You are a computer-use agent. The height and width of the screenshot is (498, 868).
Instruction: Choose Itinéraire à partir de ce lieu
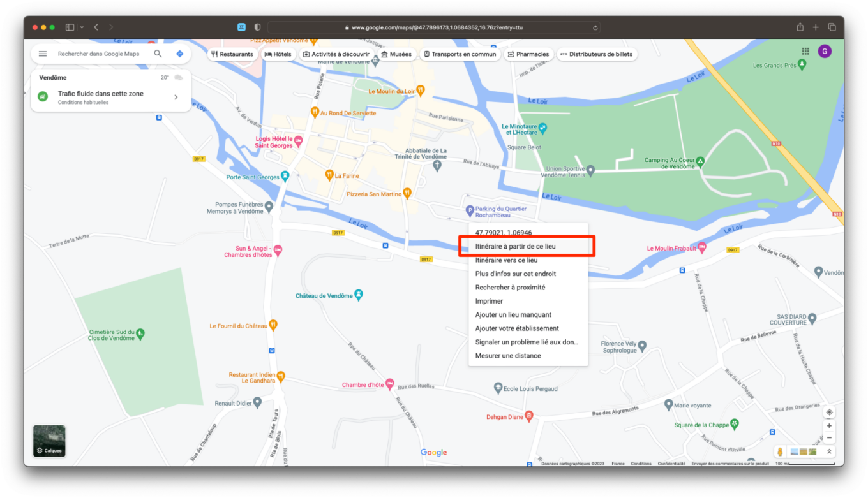point(527,246)
